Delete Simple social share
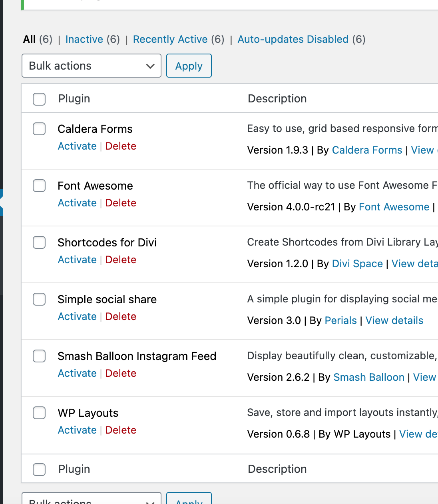 pos(121,316)
